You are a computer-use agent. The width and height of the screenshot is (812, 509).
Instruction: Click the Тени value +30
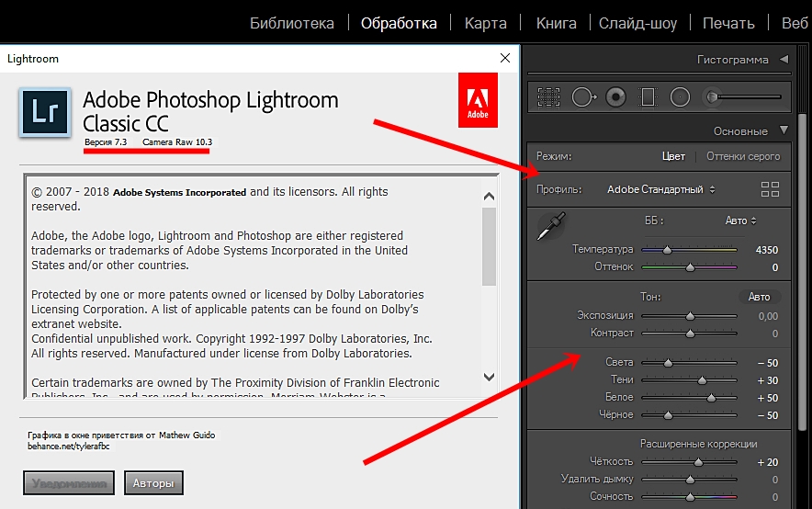tap(768, 380)
